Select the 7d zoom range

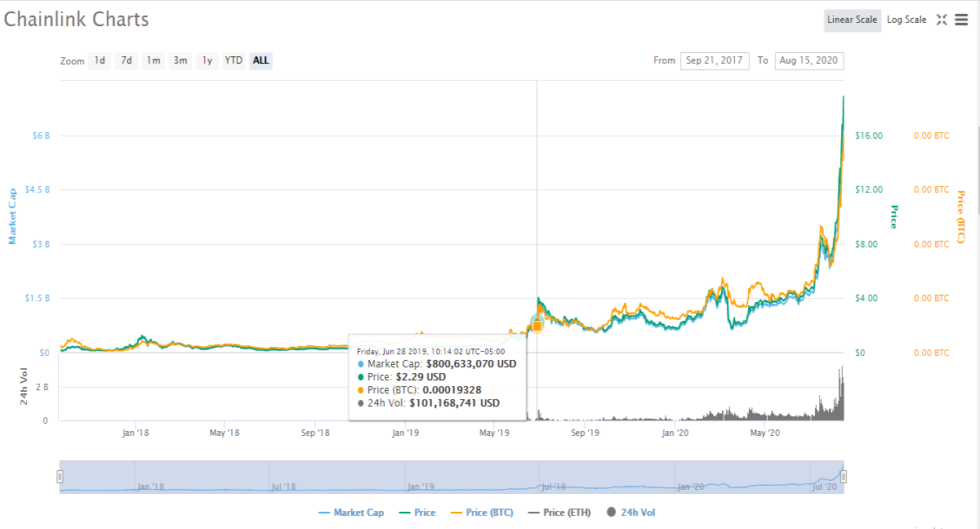[x=126, y=60]
